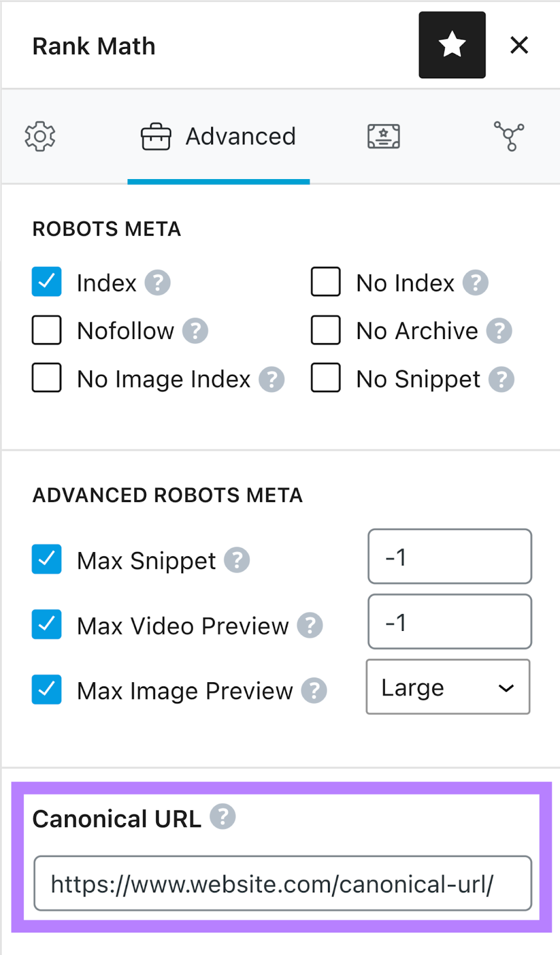Image resolution: width=560 pixels, height=955 pixels.
Task: Open the Max Image Preview dropdown
Action: [x=448, y=686]
